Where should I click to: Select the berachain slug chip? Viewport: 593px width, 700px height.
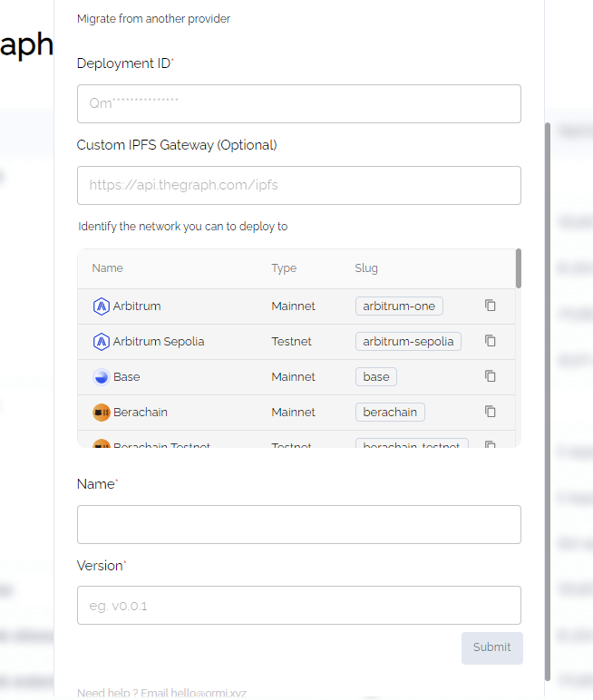point(390,412)
